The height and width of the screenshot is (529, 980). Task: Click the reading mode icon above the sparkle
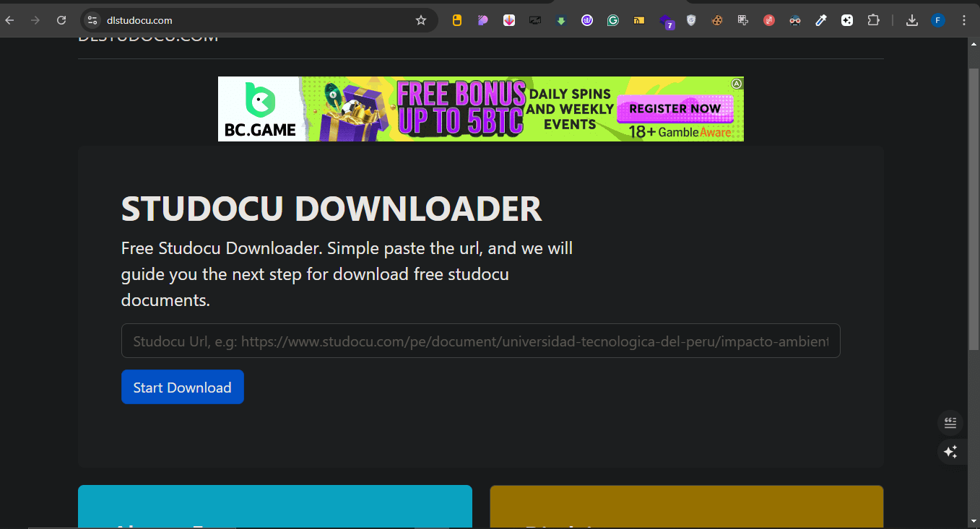(x=950, y=422)
